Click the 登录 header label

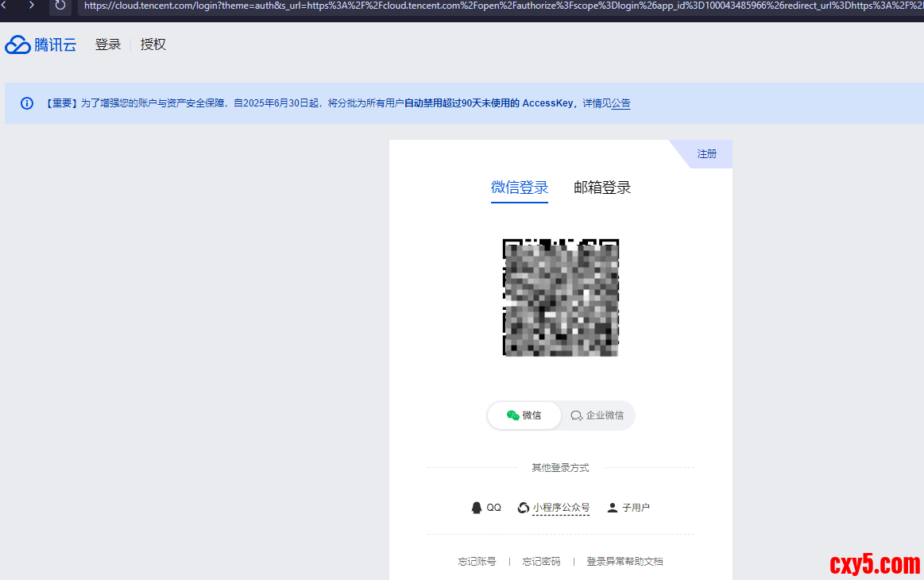coord(108,44)
